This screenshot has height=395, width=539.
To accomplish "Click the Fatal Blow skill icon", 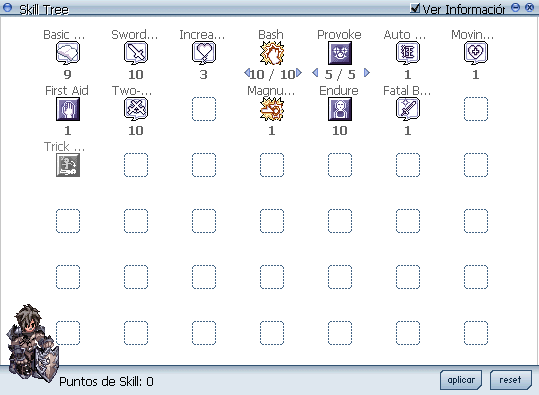I will click(408, 109).
